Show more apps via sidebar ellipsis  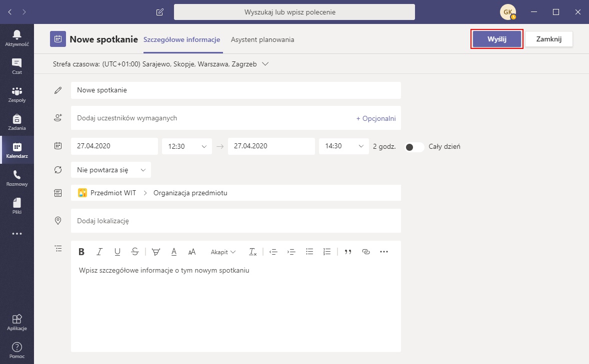17,234
